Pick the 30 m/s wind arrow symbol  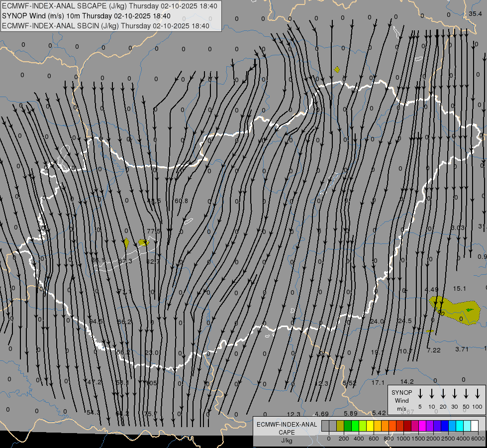pos(454,394)
